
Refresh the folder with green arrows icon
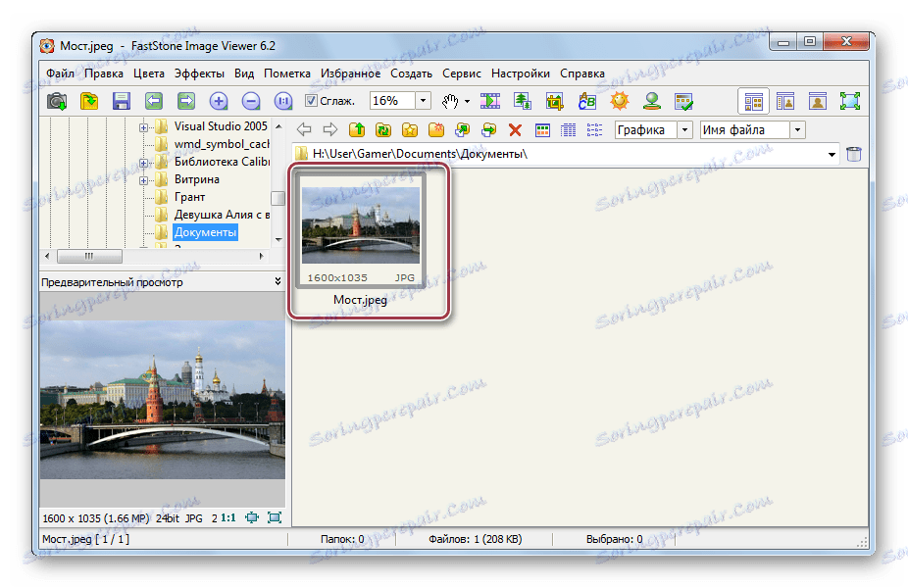[x=383, y=129]
